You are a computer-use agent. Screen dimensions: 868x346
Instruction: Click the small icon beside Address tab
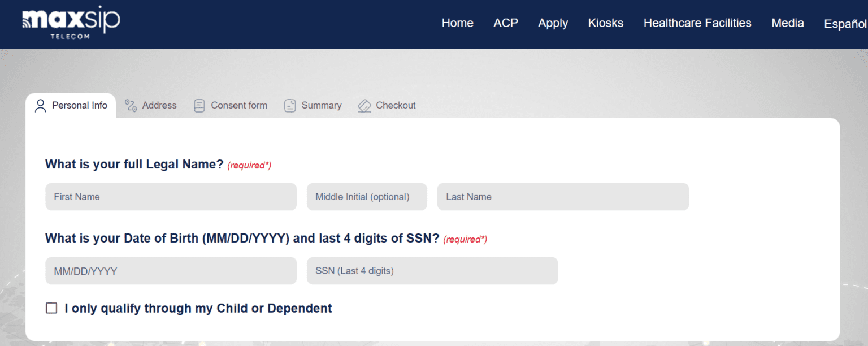(131, 105)
